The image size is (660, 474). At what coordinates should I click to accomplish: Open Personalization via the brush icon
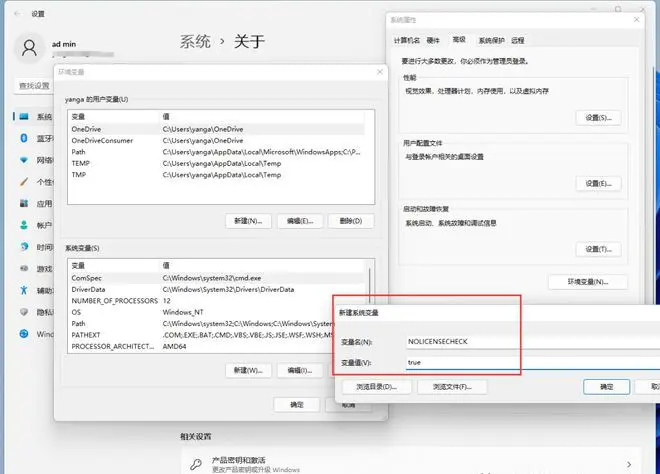[x=24, y=182]
